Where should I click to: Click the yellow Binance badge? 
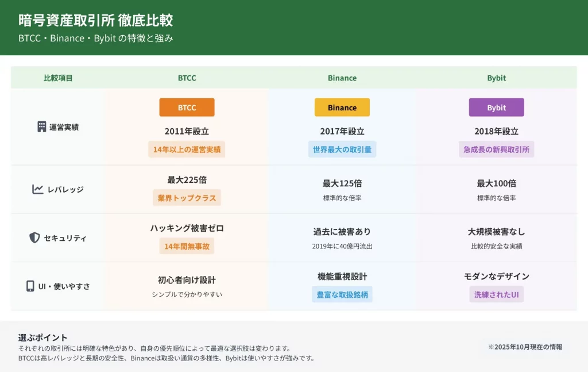coord(342,108)
